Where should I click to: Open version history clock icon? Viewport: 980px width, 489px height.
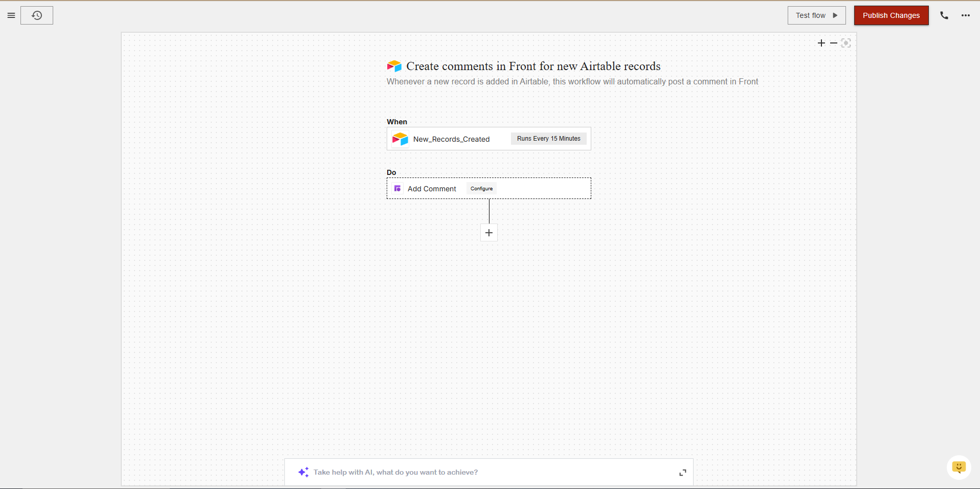[37, 15]
